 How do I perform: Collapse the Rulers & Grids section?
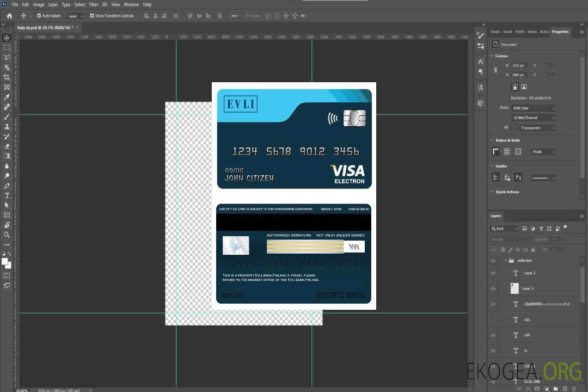[x=492, y=140]
